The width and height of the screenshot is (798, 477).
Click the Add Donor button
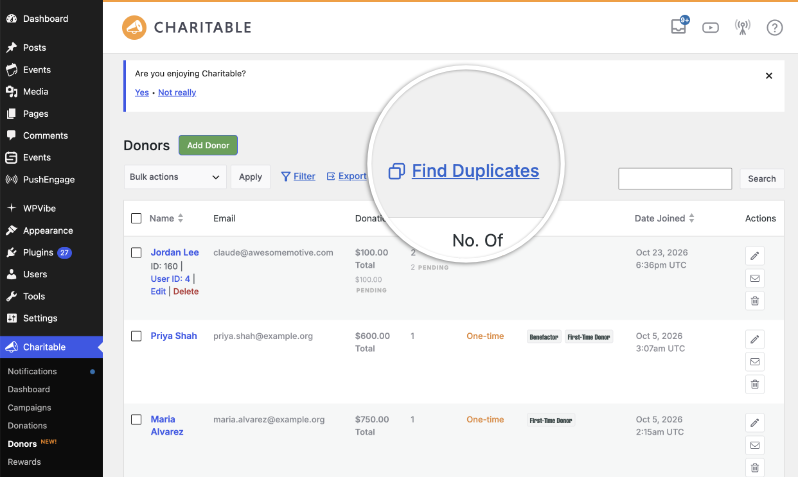point(208,145)
